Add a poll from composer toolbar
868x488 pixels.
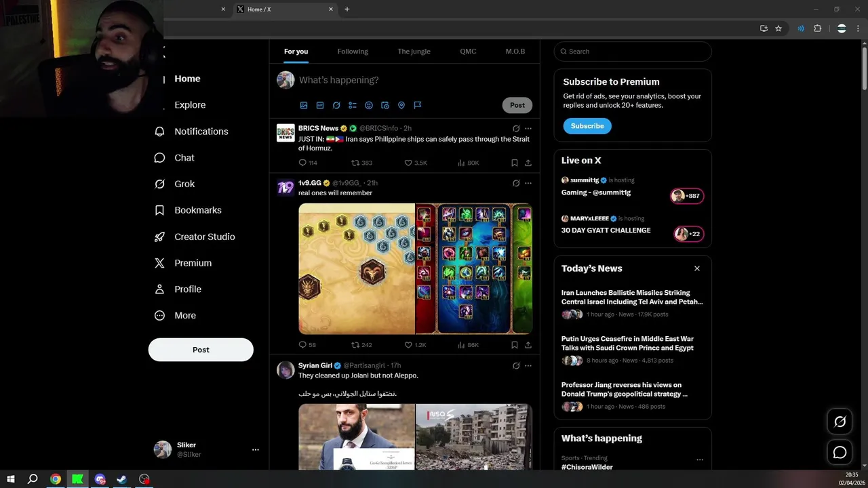pos(353,105)
